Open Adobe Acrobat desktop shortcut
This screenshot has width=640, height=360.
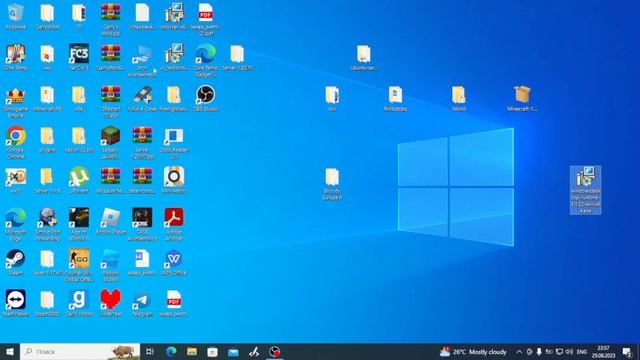(174, 224)
